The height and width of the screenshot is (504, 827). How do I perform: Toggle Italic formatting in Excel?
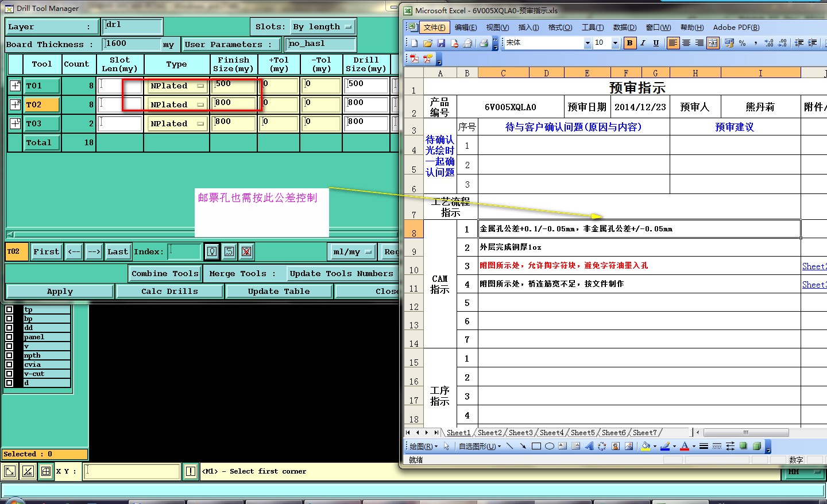coord(643,43)
